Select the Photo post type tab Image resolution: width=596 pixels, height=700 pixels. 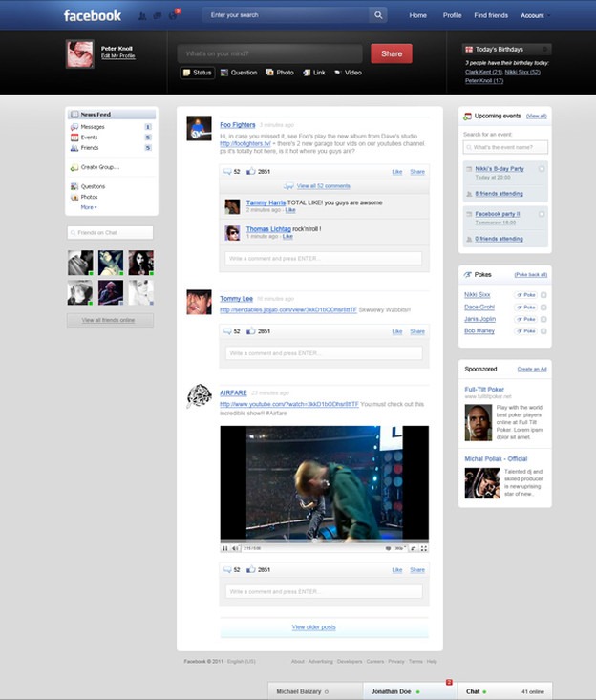[280, 73]
